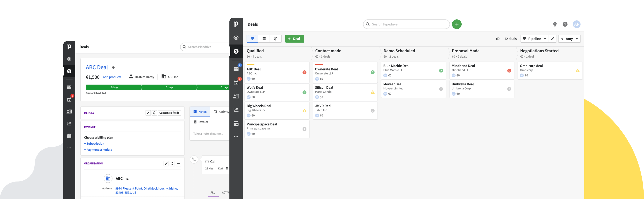Image resolution: width=644 pixels, height=199 pixels.
Task: Open the Amy owner filter dropdown
Action: click(569, 39)
